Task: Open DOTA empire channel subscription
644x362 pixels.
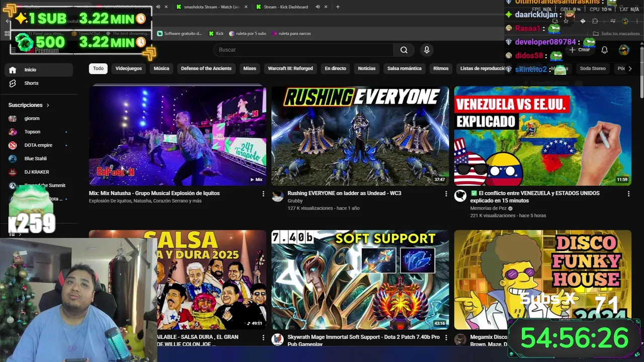Action: click(x=39, y=145)
